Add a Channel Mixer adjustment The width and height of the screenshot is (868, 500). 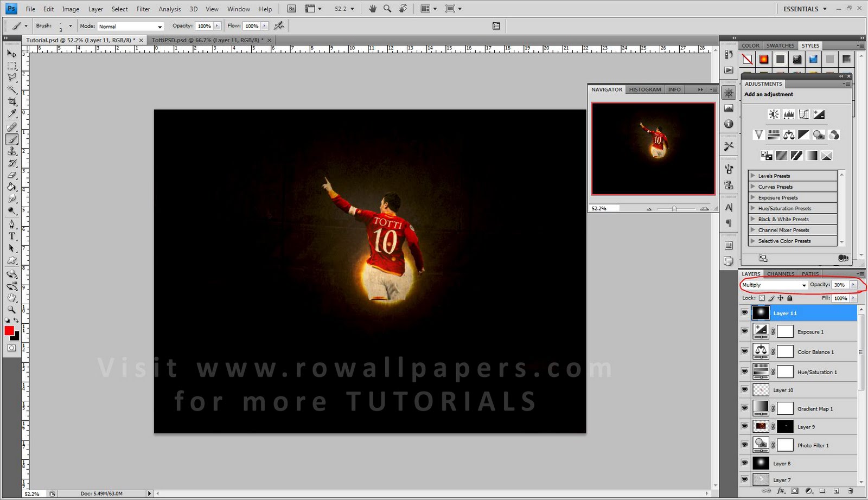(834, 134)
